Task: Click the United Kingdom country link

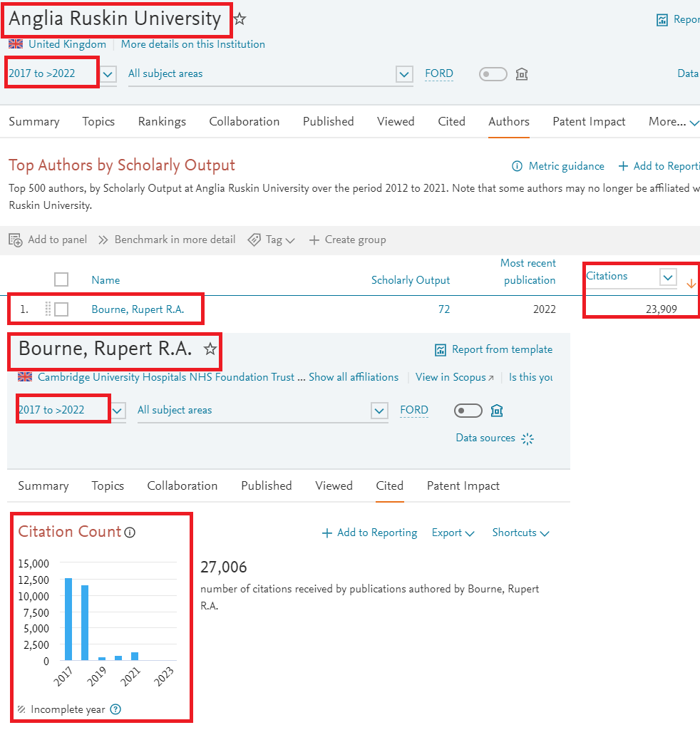Action: [67, 44]
